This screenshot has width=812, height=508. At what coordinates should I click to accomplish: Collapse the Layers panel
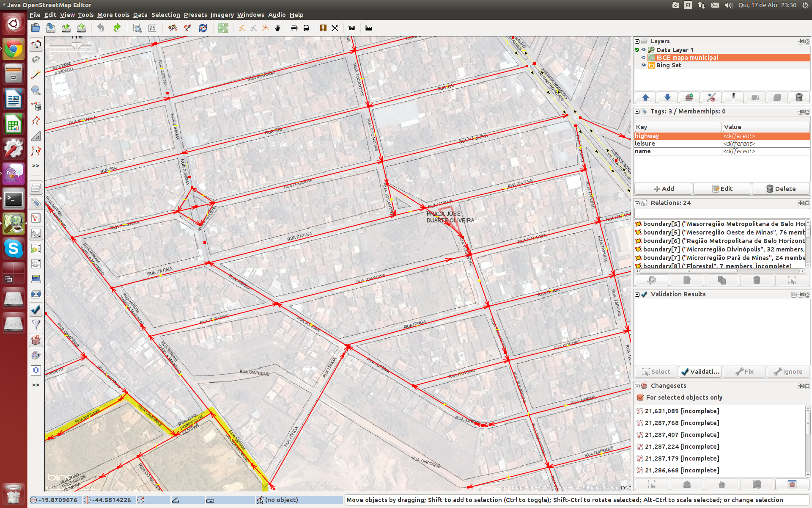pyautogui.click(x=637, y=41)
